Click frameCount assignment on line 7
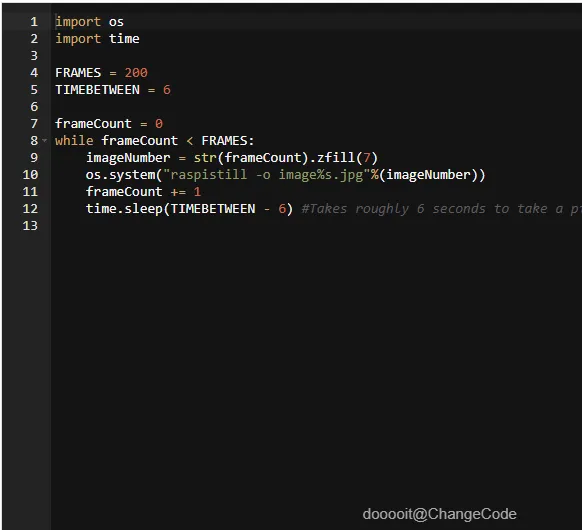The image size is (582, 530). point(109,124)
